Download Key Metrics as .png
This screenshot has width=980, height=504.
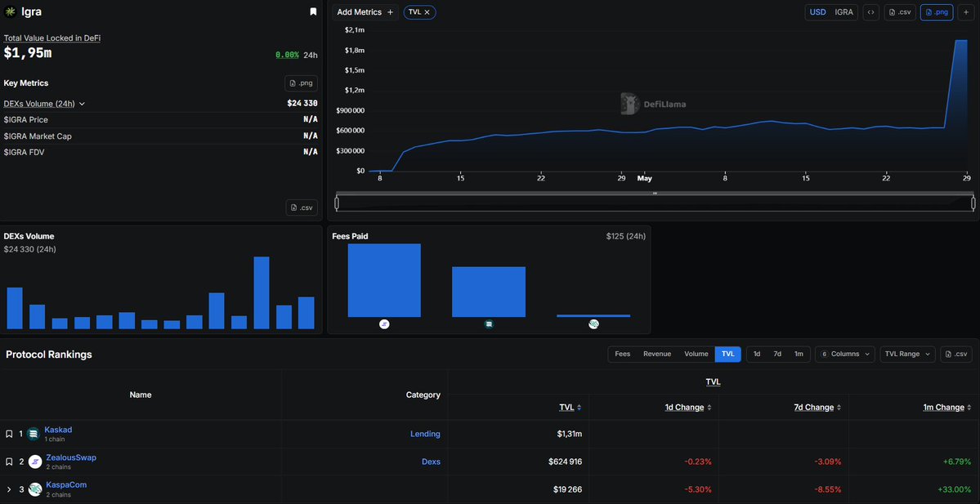302,83
